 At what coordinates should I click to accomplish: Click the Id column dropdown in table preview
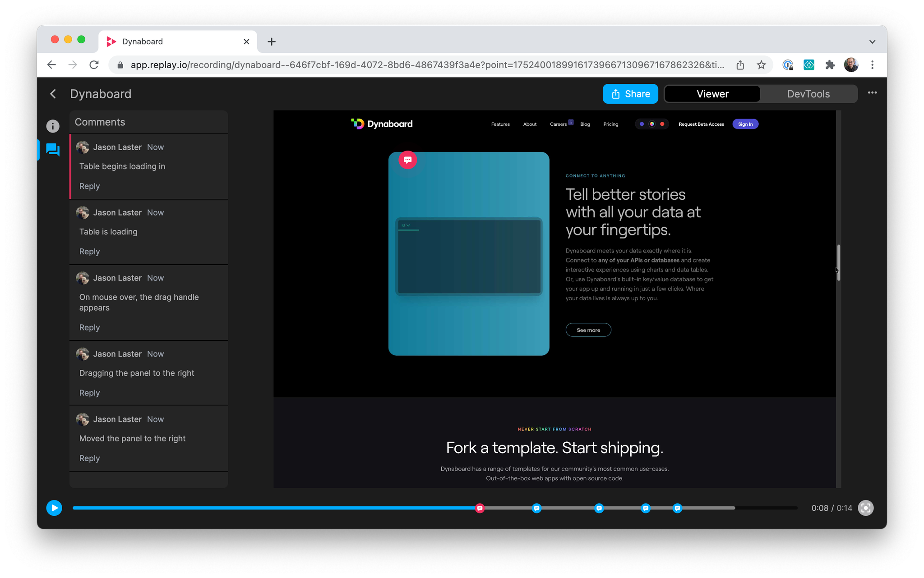406,225
